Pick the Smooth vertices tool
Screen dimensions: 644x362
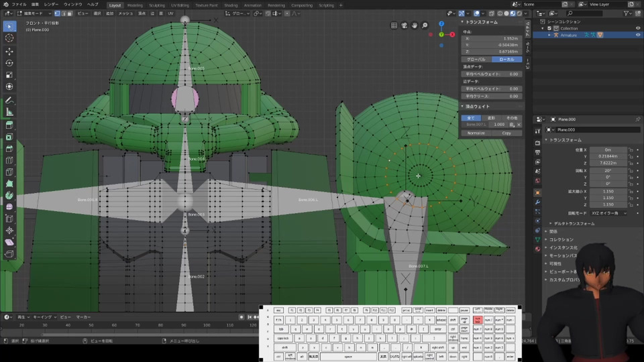point(9,207)
